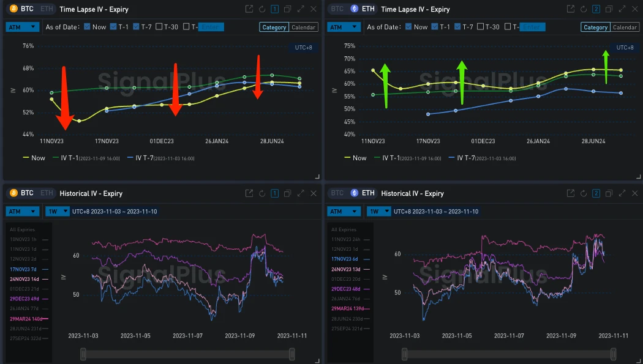Image resolution: width=643 pixels, height=364 pixels.
Task: Switch to Calendar view in ETH Time Lapse
Action: coord(625,27)
